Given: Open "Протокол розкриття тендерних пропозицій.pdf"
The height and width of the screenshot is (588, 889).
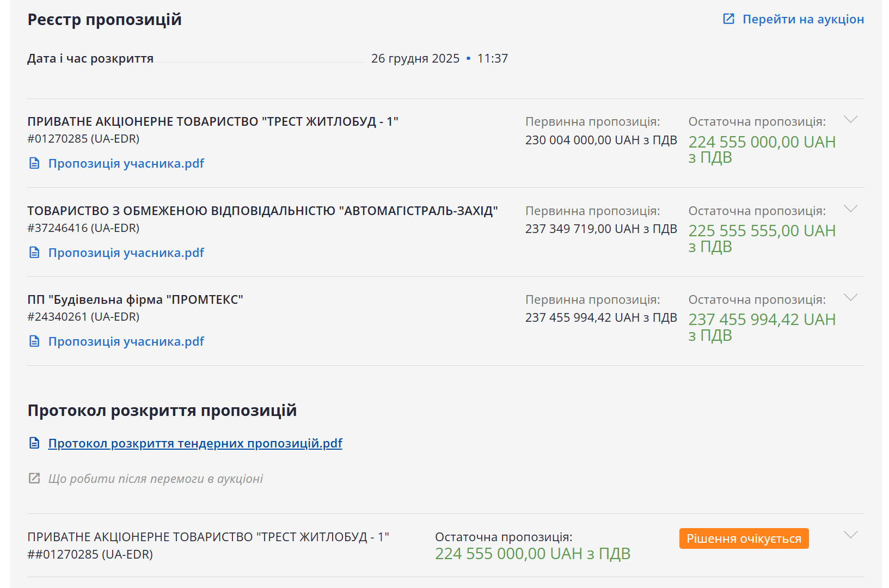Looking at the screenshot, I should (195, 443).
